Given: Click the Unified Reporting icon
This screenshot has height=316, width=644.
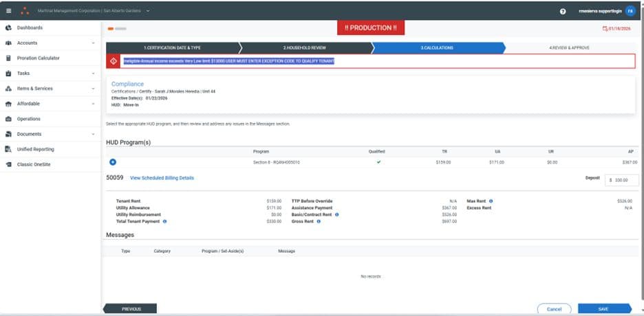Looking at the screenshot, I should 8,149.
